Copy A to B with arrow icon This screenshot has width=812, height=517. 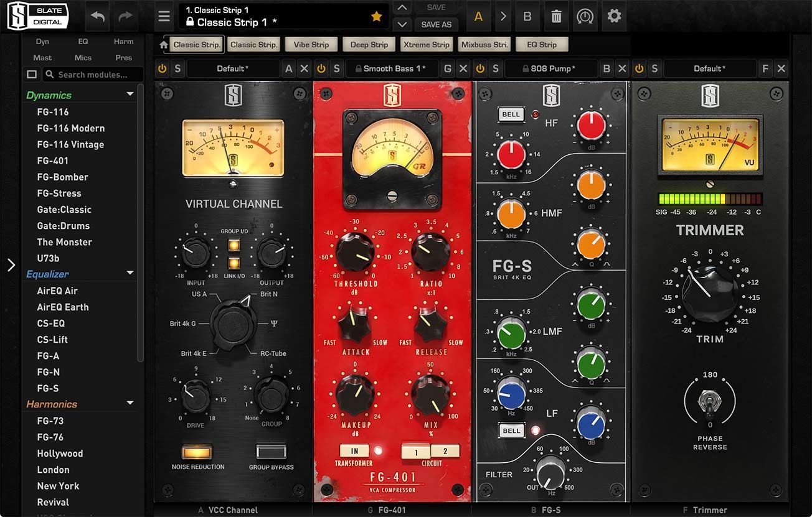[x=503, y=17]
